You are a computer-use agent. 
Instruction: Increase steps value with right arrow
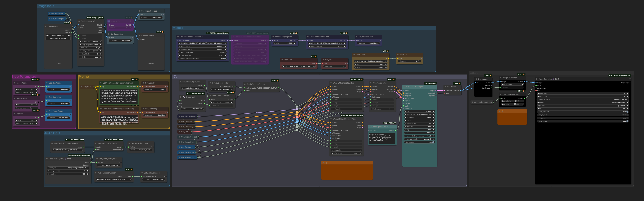[x=433, y=121]
